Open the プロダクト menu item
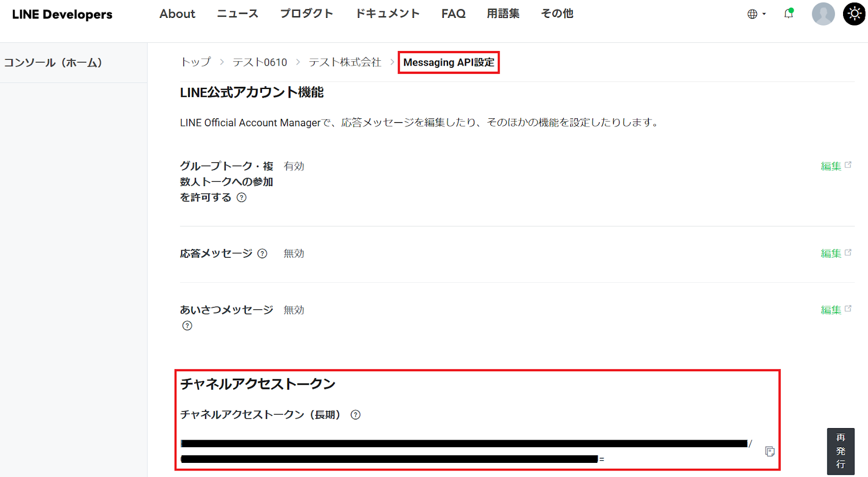The width and height of the screenshot is (868, 477). [307, 14]
